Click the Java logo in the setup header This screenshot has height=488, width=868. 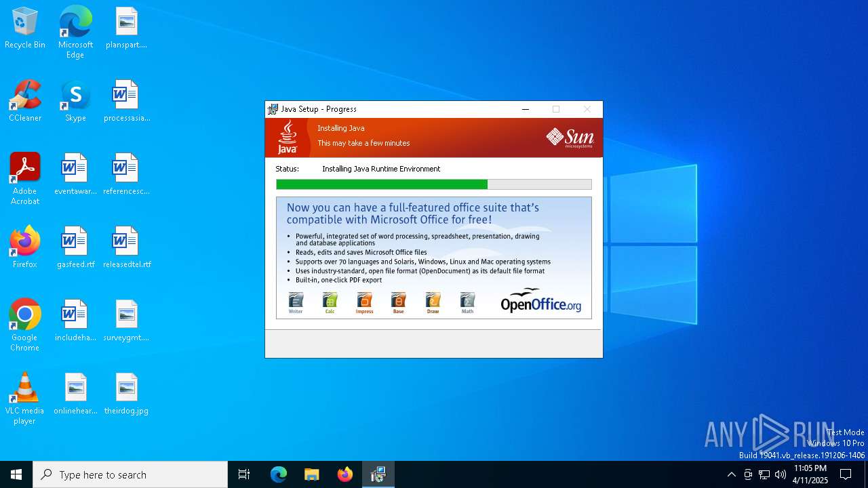tap(288, 138)
